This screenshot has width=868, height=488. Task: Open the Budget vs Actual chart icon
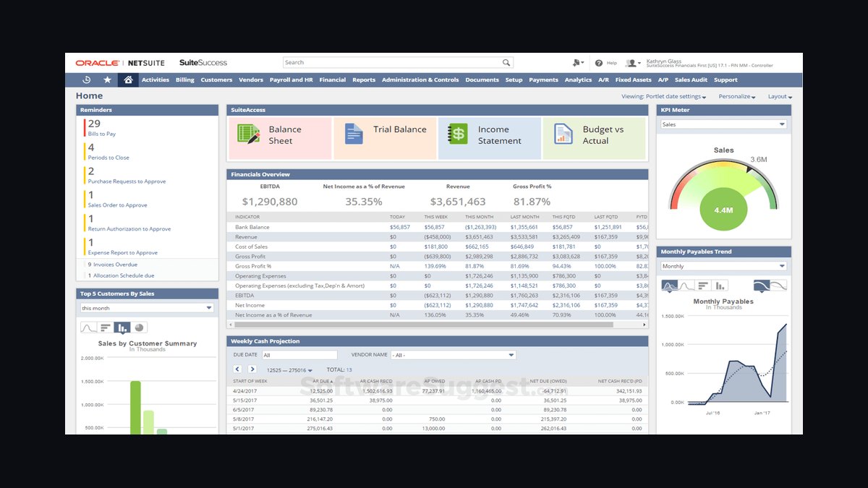point(563,134)
